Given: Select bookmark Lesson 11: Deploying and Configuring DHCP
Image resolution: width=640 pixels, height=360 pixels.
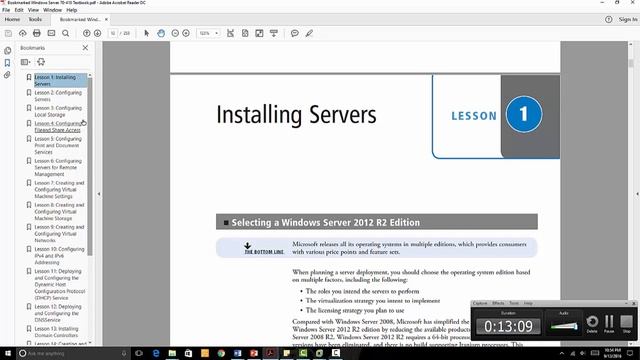Looking at the screenshot, I should point(60,284).
